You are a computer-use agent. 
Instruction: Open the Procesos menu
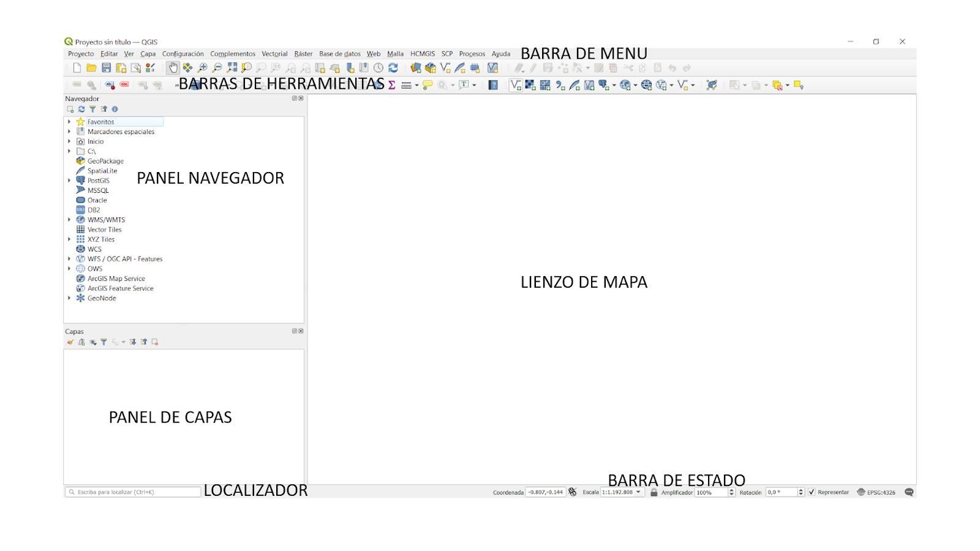point(472,54)
